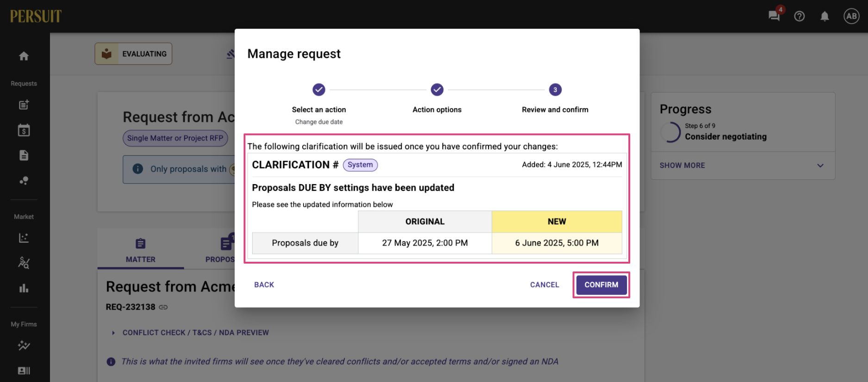
Task: Click the Cancel button
Action: coord(545,285)
